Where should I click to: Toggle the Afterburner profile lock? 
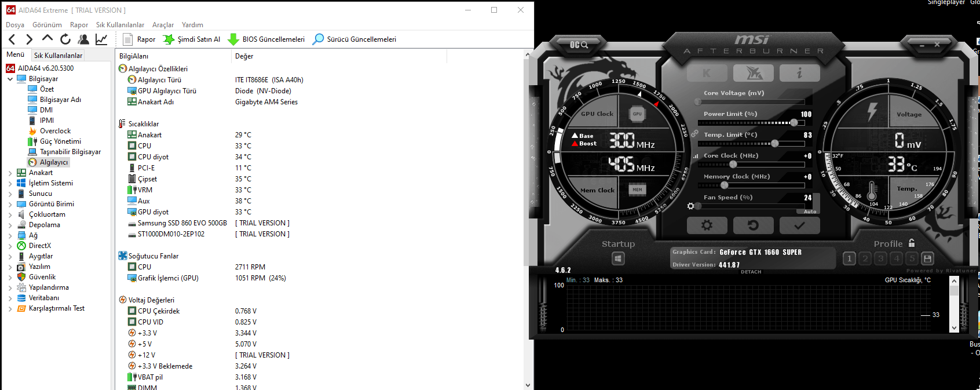912,243
